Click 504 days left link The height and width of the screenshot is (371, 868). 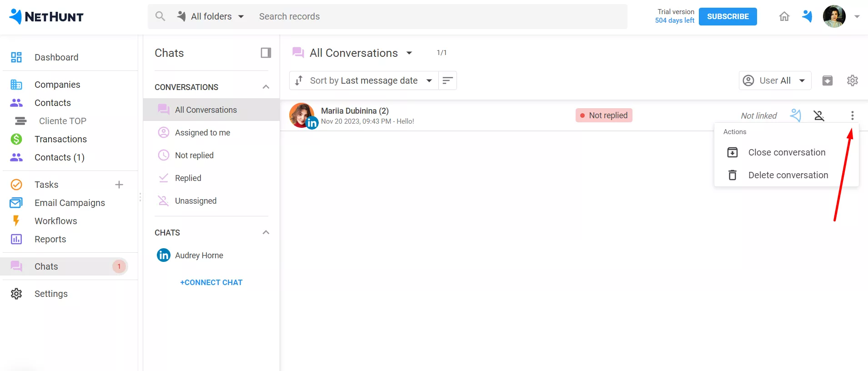point(675,20)
